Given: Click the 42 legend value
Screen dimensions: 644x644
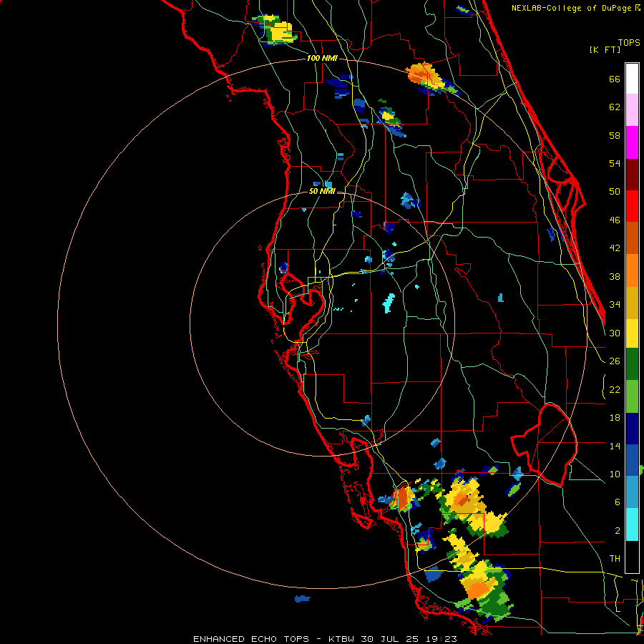Looking at the screenshot, I should [x=615, y=248].
